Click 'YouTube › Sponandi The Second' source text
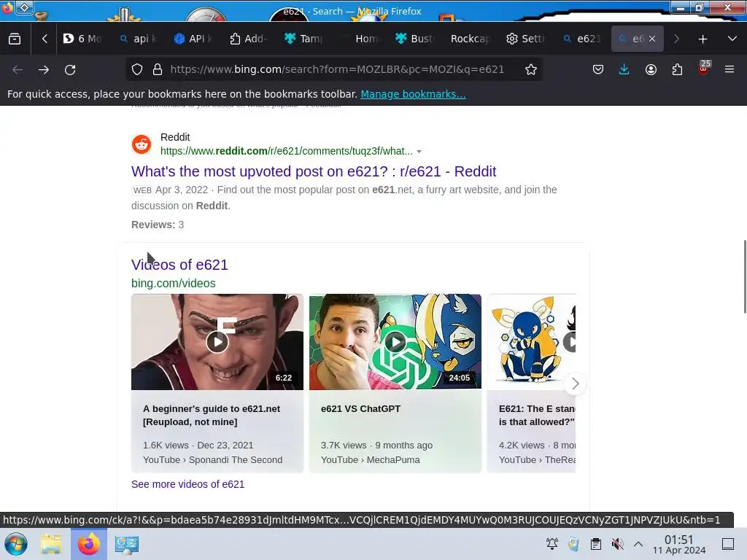This screenshot has height=560, width=747. pos(212,459)
